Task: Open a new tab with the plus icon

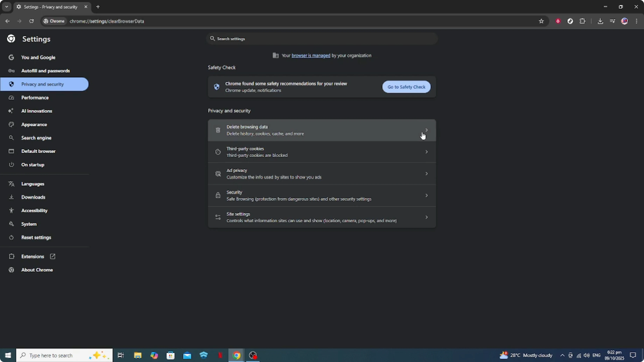Action: 98,7
